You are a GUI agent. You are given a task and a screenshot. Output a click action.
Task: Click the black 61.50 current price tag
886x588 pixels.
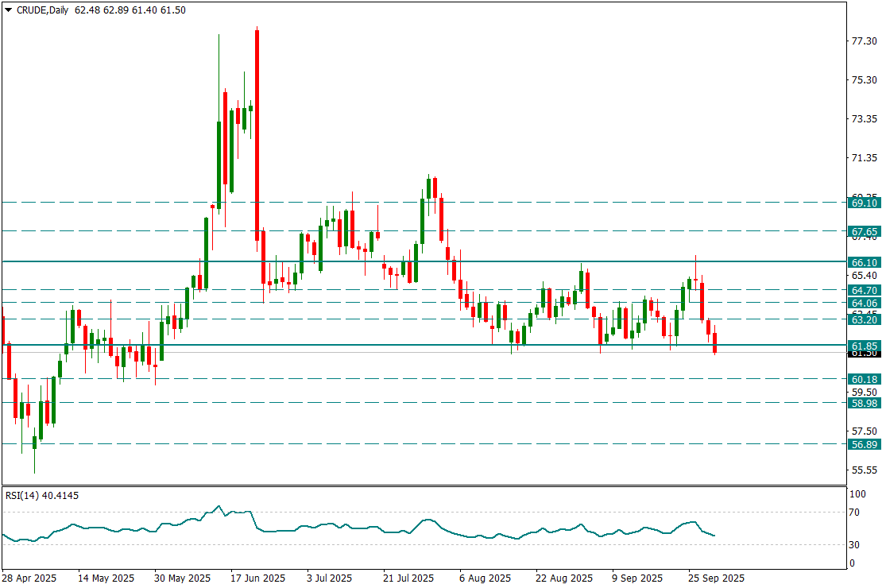pyautogui.click(x=863, y=354)
